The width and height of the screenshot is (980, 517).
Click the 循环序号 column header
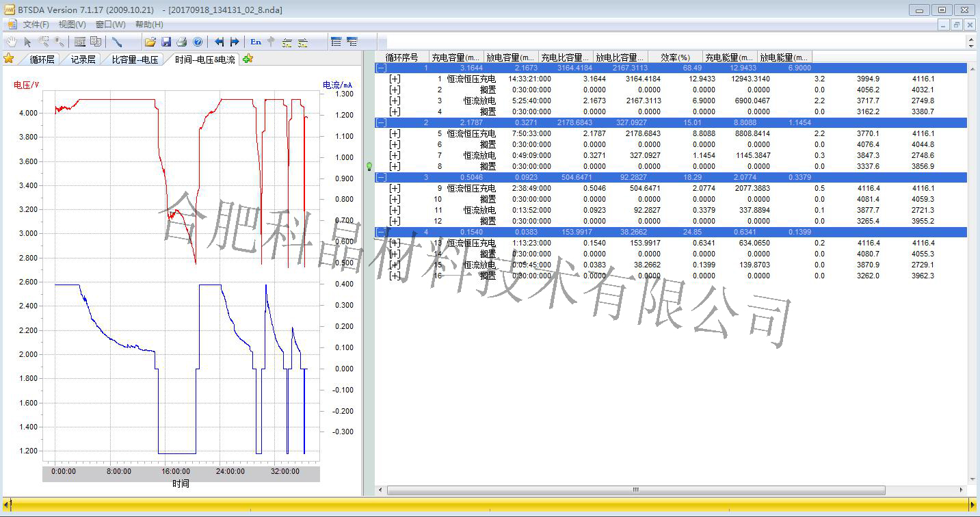401,57
